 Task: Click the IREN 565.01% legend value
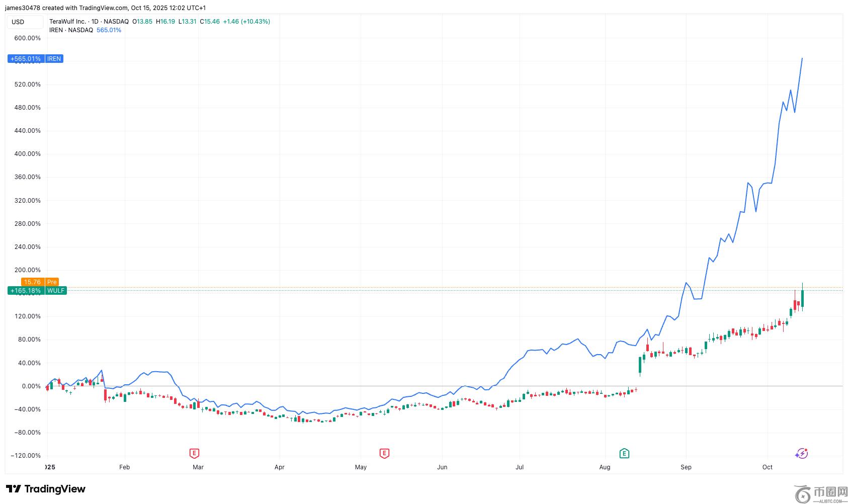[x=109, y=30]
